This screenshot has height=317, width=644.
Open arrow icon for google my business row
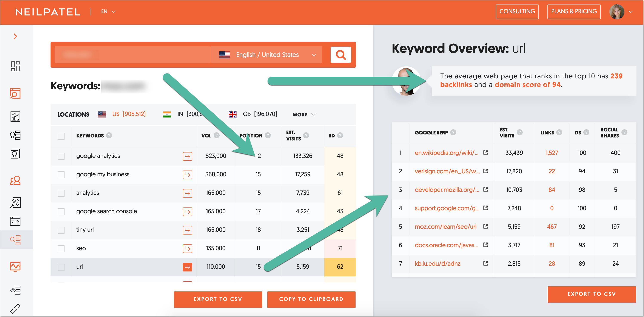click(x=188, y=175)
